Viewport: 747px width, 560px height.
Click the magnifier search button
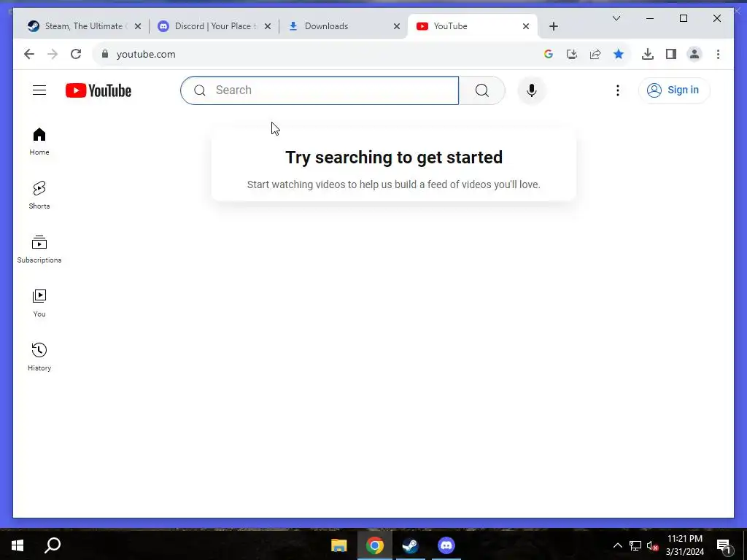(x=482, y=90)
